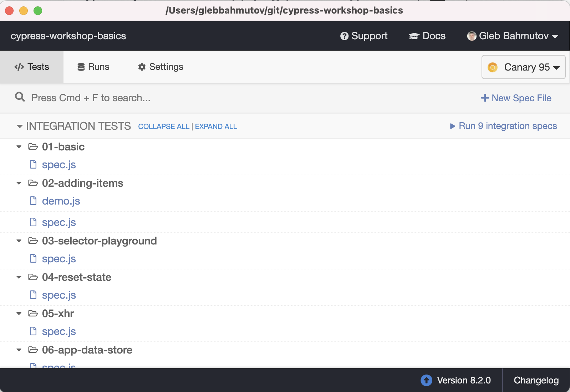Click the cypress-workshop-basics project name
The height and width of the screenshot is (392, 570).
coord(68,36)
